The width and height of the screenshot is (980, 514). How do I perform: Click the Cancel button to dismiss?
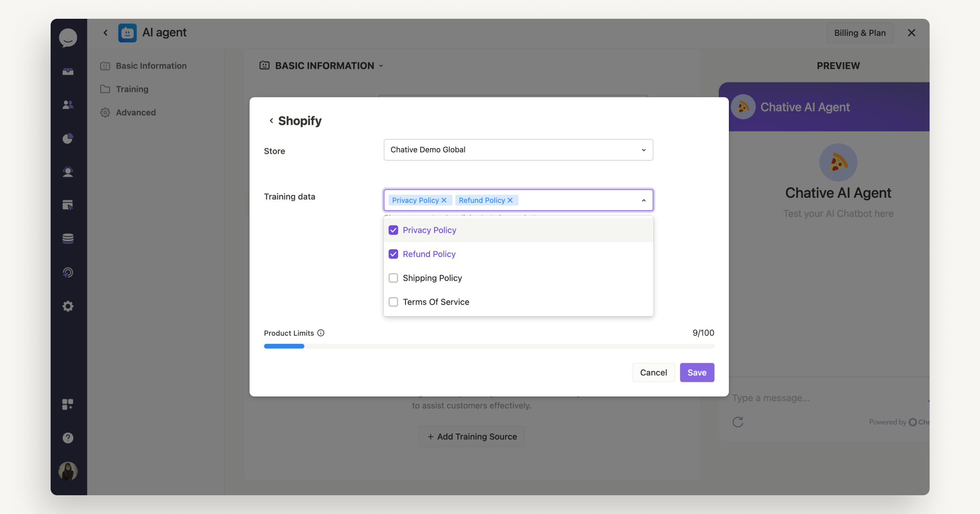coord(653,372)
